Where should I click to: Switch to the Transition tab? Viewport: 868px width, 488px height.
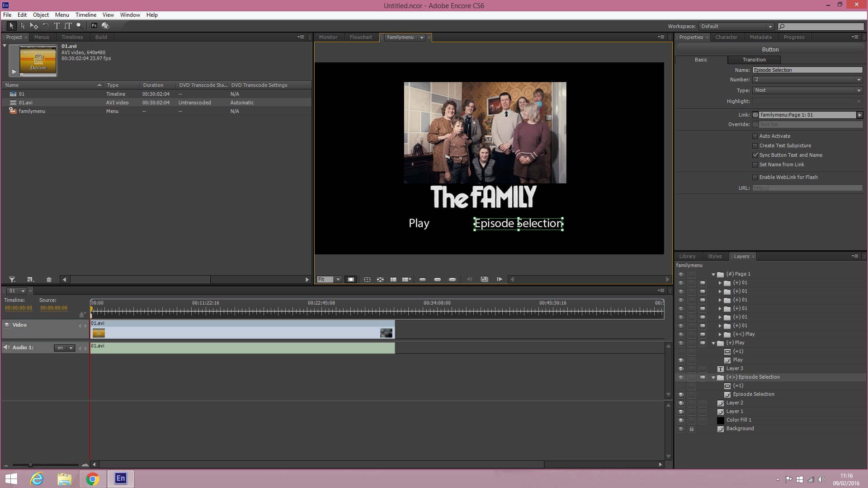point(754,60)
